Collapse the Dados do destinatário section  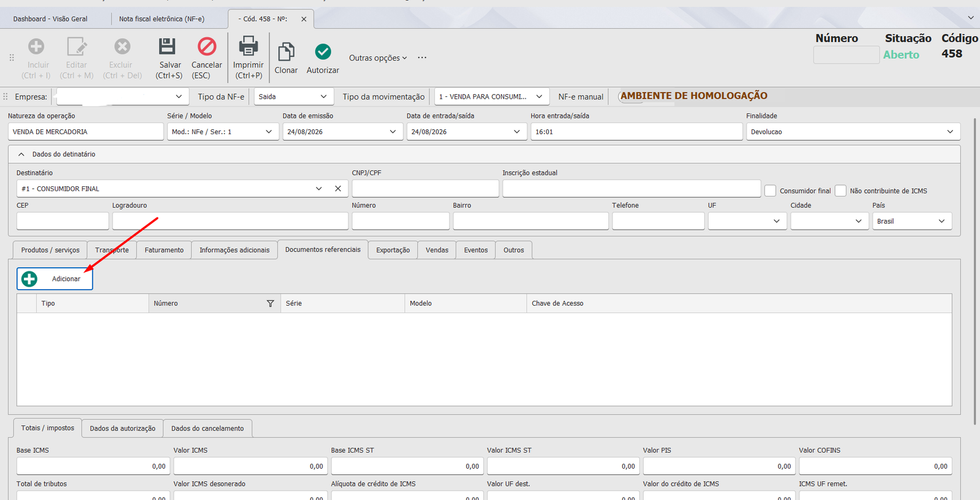click(x=21, y=154)
